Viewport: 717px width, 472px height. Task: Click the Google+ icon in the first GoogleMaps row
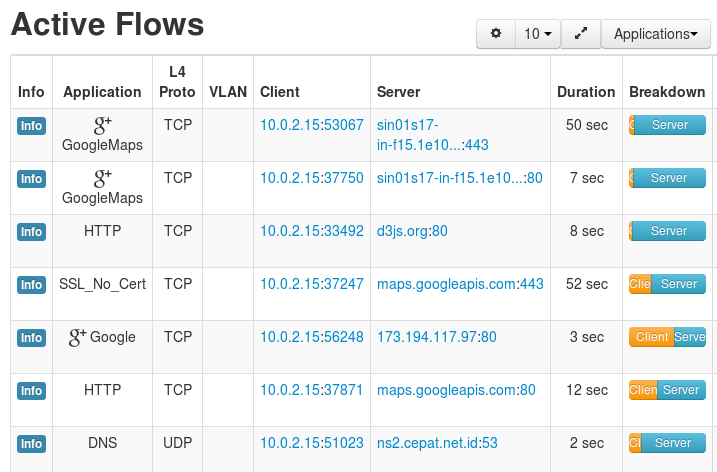[x=102, y=125]
